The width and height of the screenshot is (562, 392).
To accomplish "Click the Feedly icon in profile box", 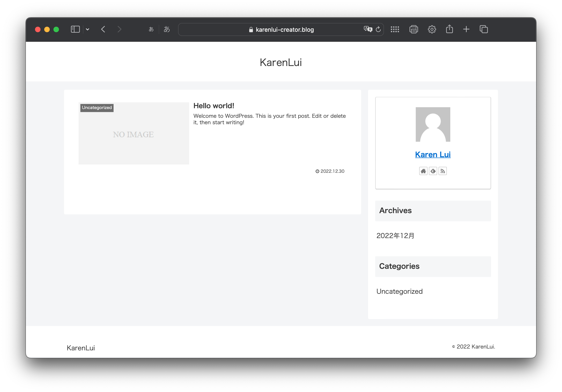I will [433, 171].
